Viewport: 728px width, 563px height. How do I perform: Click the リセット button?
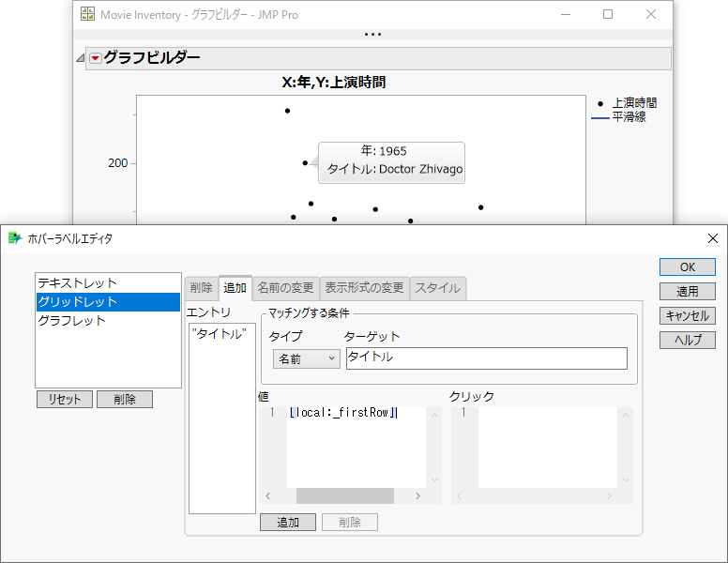coord(65,400)
